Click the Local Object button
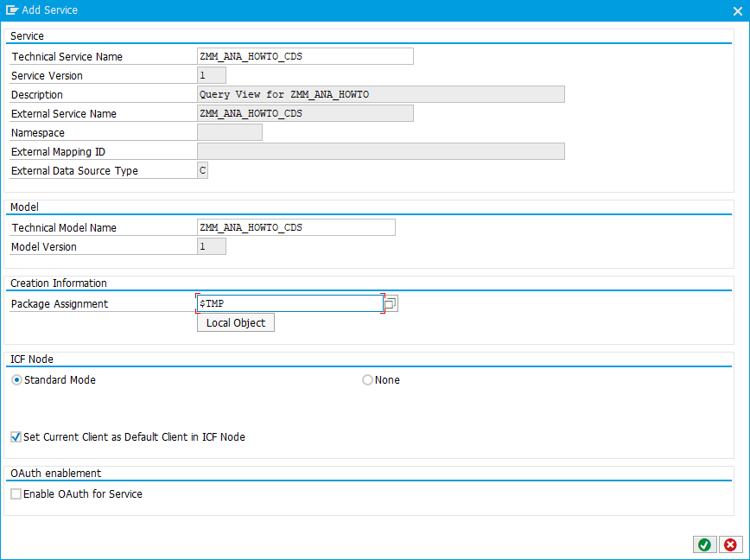 pos(236,323)
